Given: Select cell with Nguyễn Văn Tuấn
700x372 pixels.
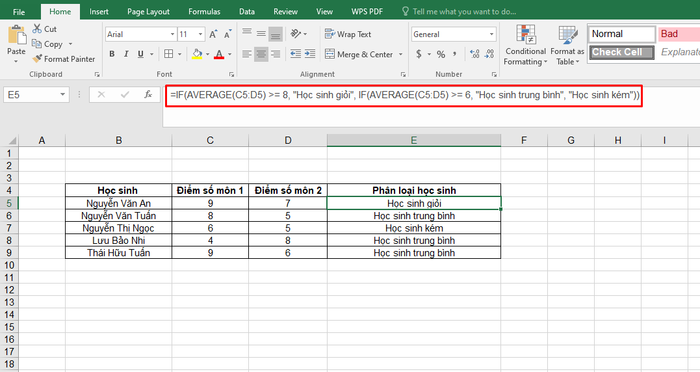Looking at the screenshot, I should [118, 216].
